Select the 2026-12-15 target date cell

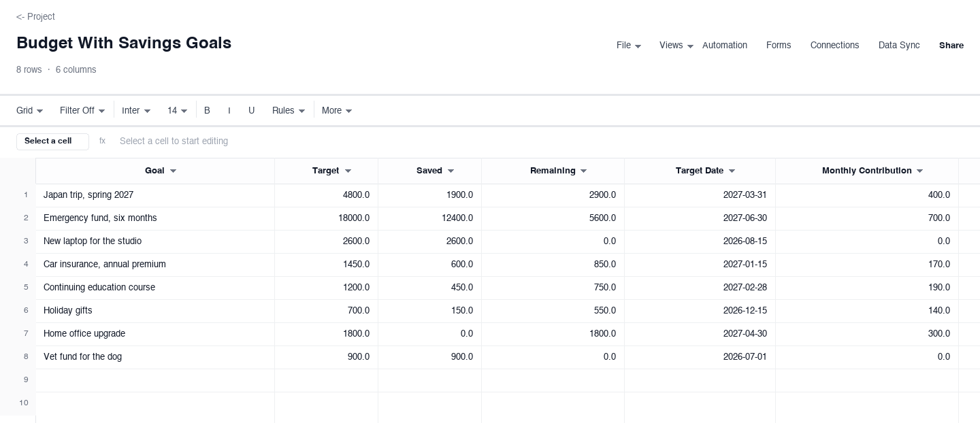700,311
